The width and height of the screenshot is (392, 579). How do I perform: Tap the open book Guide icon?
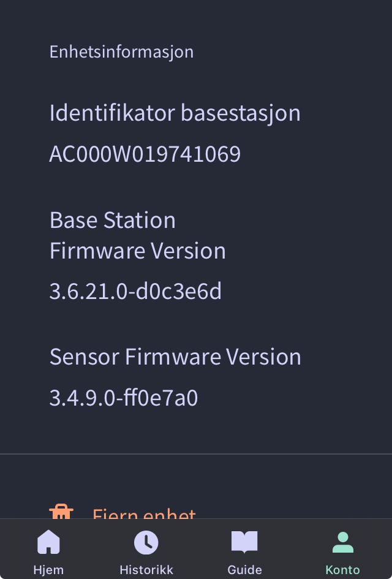click(x=244, y=542)
